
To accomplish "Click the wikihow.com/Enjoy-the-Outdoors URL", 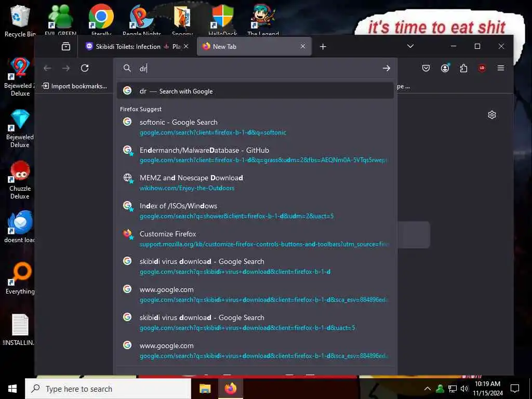I will point(187,188).
